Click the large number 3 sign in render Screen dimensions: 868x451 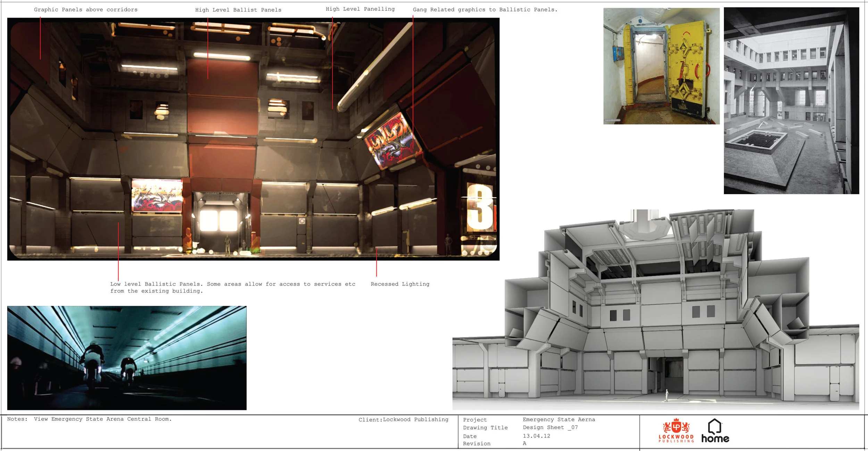(480, 207)
